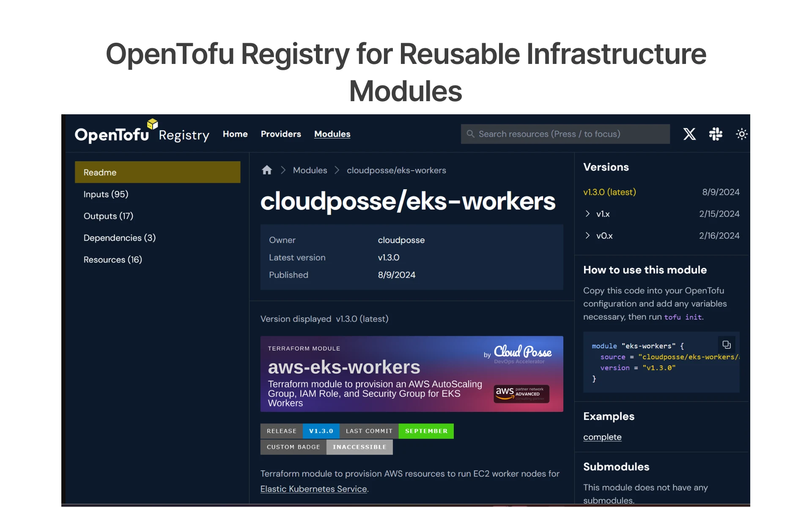Focus the Search resources field
812x508 pixels.
(x=565, y=134)
